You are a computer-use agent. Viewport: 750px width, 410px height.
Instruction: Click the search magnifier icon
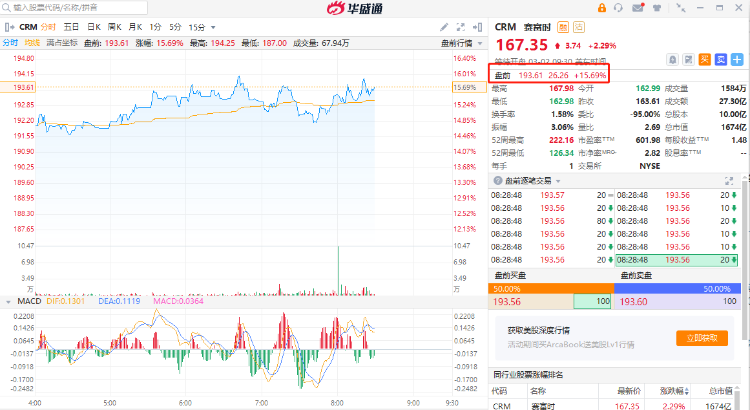6,8
